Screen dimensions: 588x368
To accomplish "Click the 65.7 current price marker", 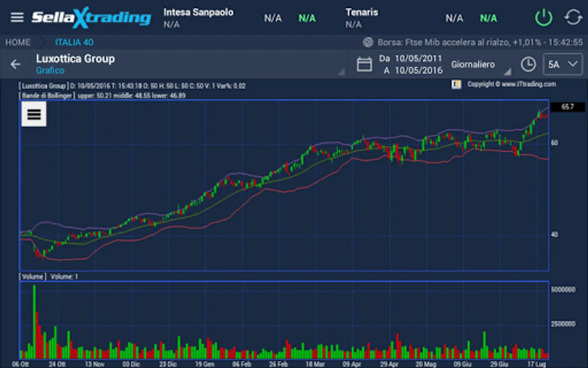I will point(568,107).
